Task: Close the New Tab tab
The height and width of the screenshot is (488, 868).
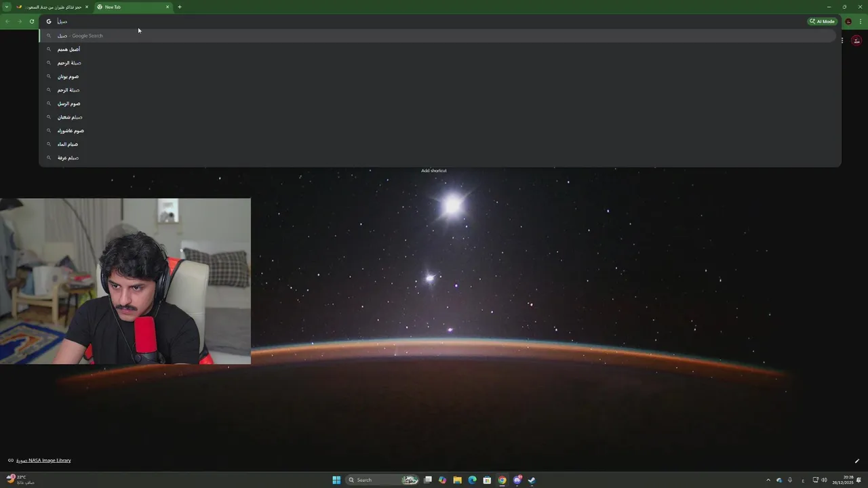Action: click(167, 7)
